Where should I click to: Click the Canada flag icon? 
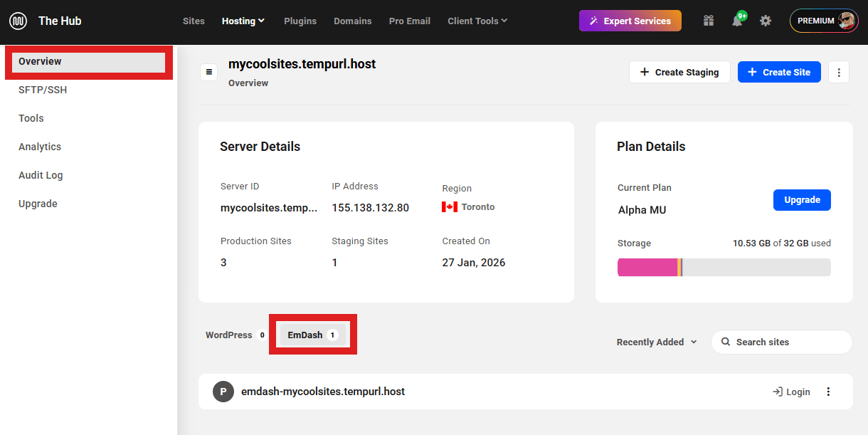point(450,207)
